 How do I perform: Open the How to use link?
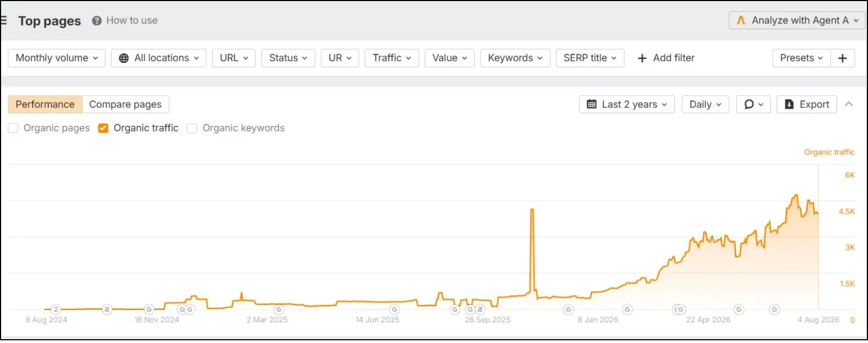(x=132, y=21)
